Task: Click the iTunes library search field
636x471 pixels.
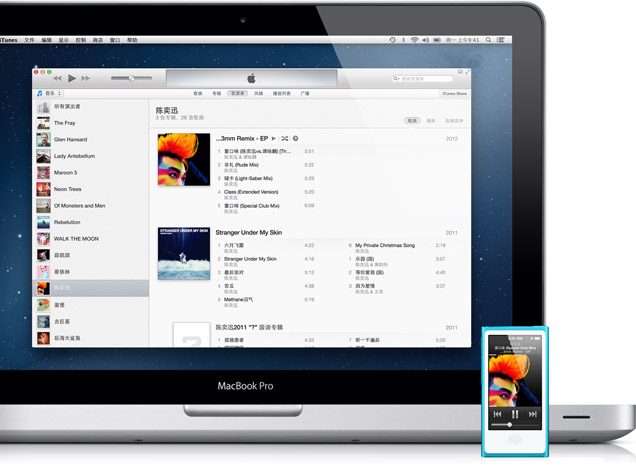Action: [422, 79]
